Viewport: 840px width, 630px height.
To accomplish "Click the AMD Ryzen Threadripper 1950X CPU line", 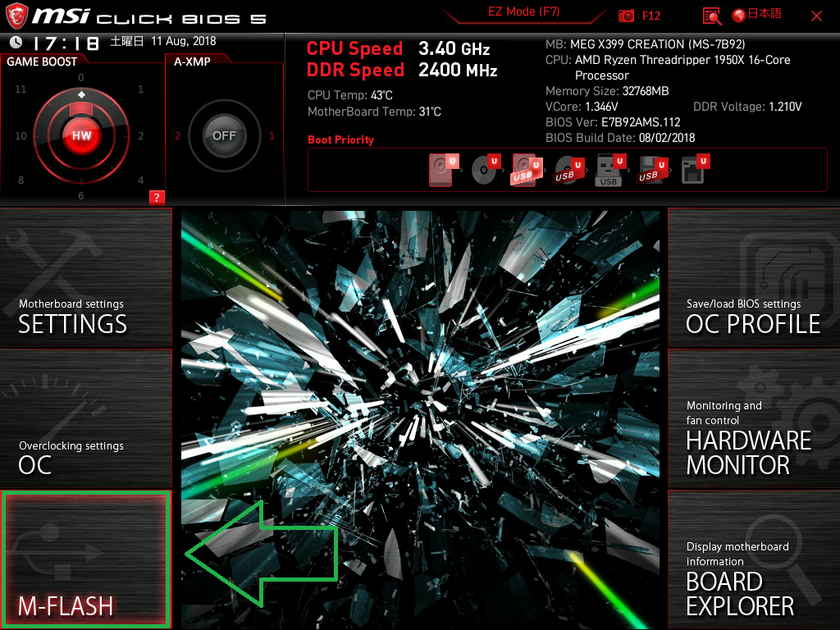I will 668,67.
